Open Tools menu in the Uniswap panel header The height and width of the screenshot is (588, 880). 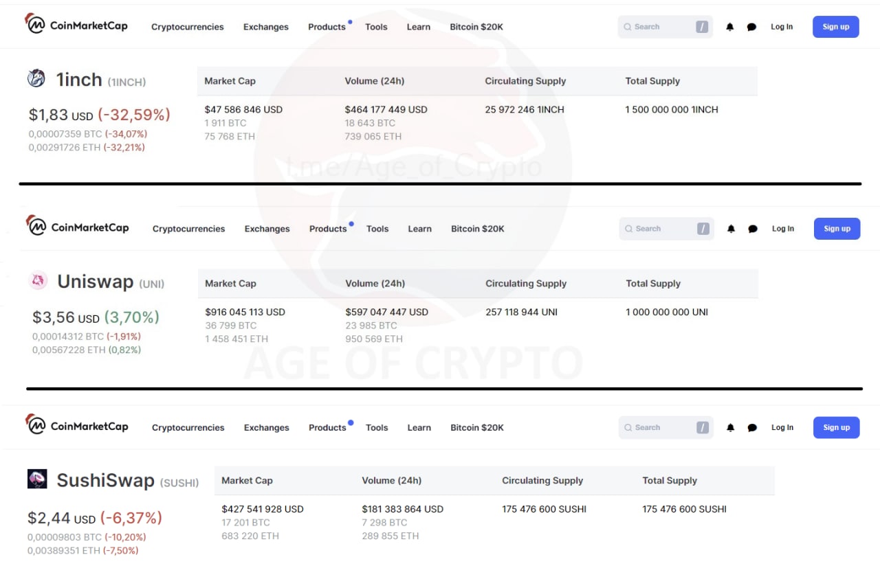pos(377,229)
